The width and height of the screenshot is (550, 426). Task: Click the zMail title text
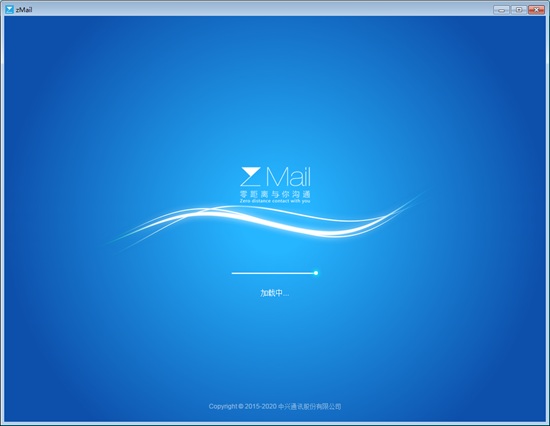click(x=24, y=10)
